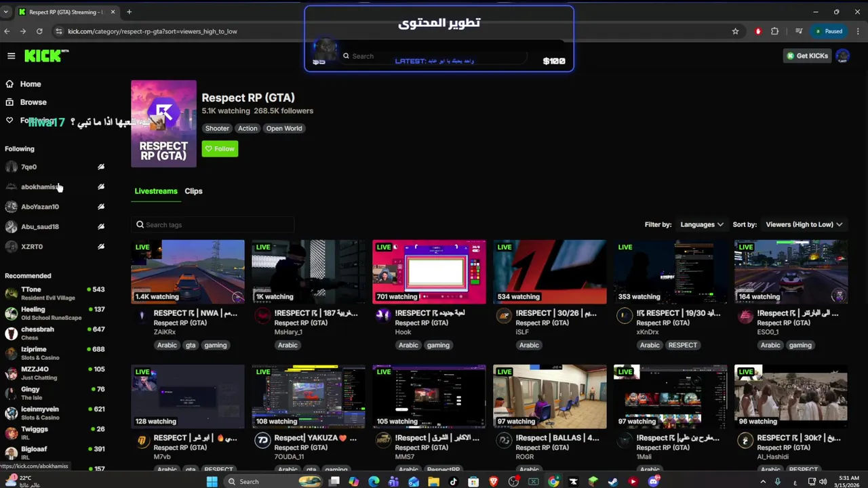Open Steam from the taskbar
The height and width of the screenshot is (488, 868).
point(613,481)
